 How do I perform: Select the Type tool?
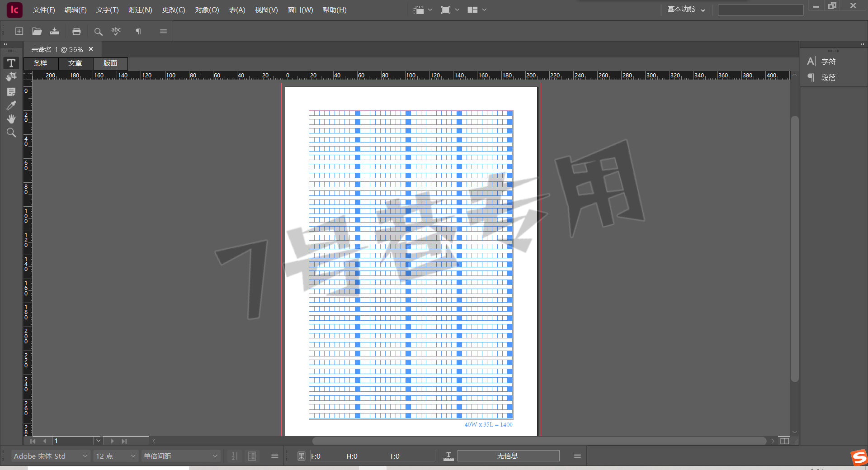[x=11, y=63]
